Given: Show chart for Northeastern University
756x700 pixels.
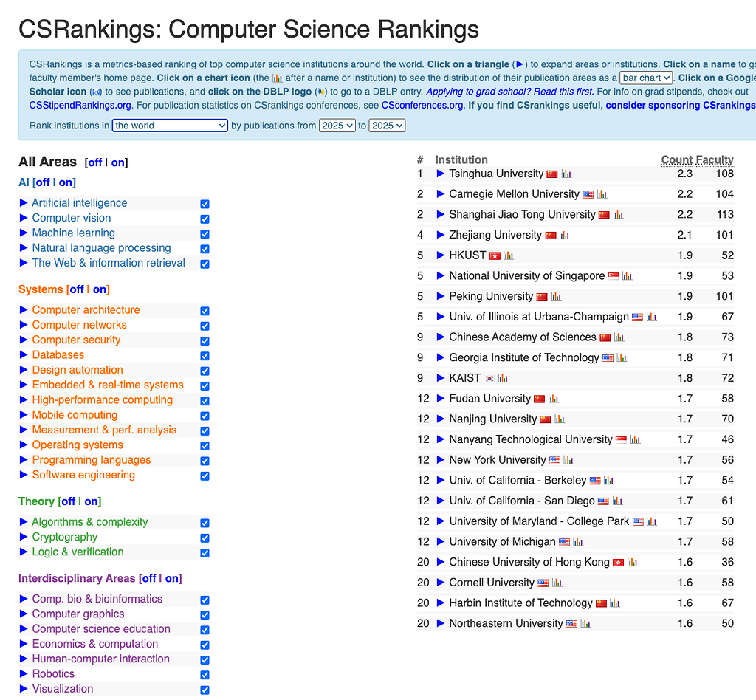Looking at the screenshot, I should click(x=585, y=624).
